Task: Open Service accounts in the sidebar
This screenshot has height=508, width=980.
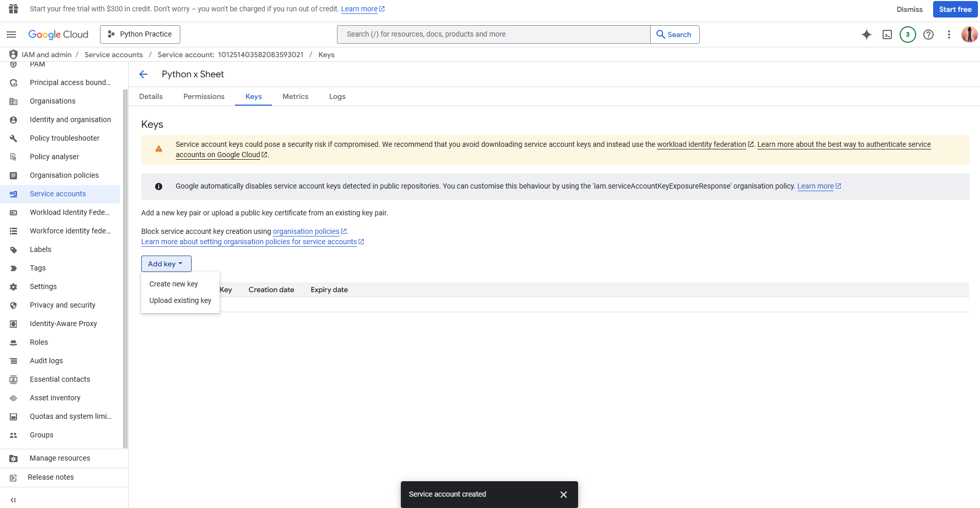Action: coord(60,194)
